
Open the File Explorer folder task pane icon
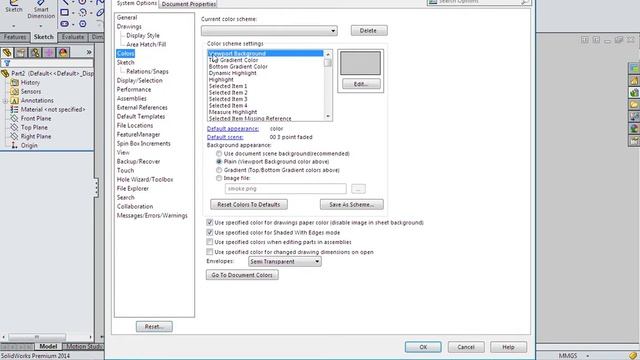tap(634, 105)
